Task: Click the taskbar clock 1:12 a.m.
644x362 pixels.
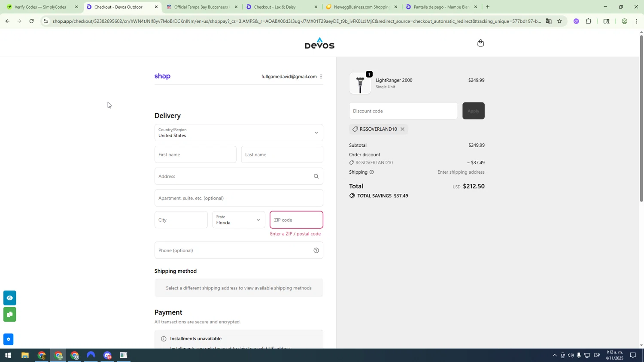Action: [614, 355]
